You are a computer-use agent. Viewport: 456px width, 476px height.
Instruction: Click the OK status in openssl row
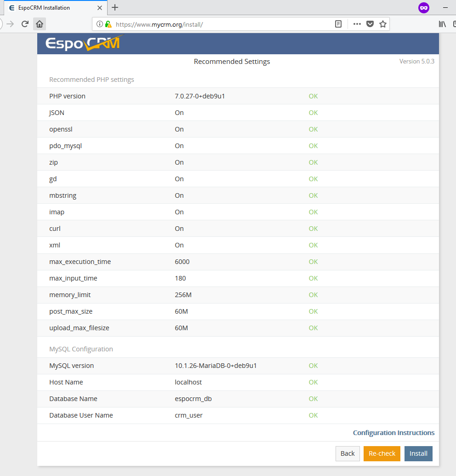tap(313, 129)
